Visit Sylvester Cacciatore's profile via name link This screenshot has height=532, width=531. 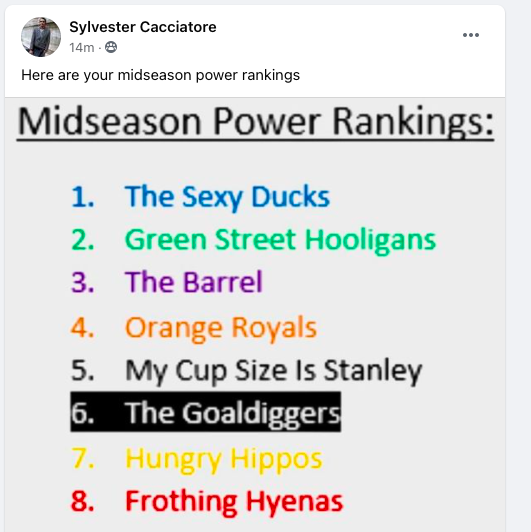[143, 27]
